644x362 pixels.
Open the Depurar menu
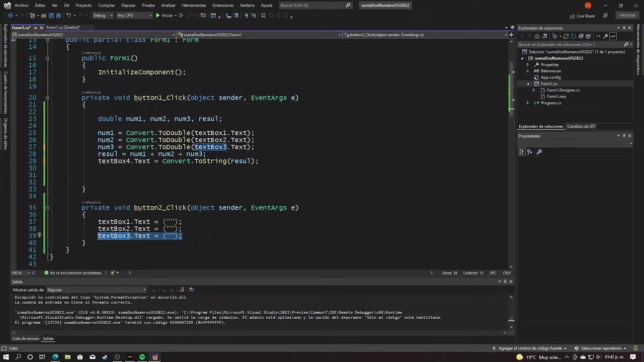tap(128, 5)
